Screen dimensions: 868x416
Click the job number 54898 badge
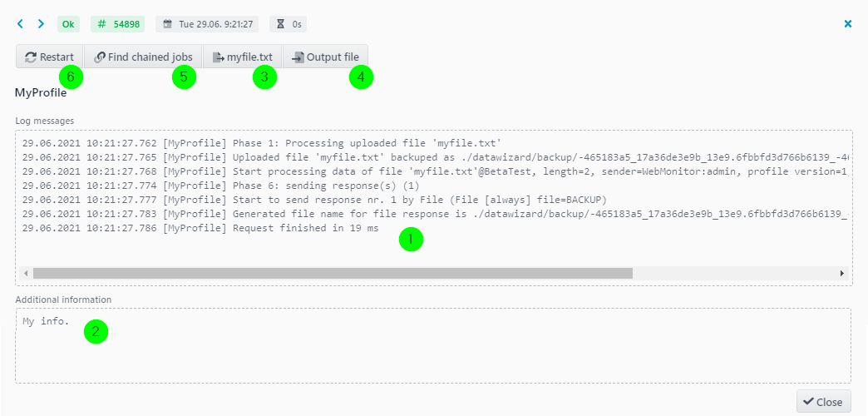(117, 24)
